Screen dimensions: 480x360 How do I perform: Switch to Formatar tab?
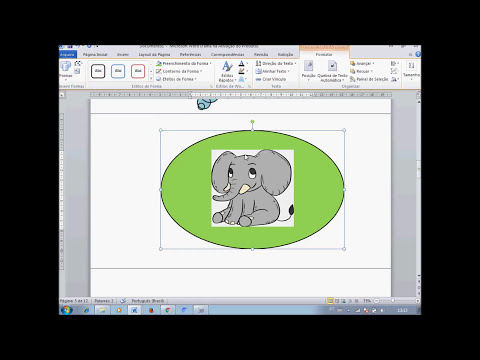coord(324,54)
